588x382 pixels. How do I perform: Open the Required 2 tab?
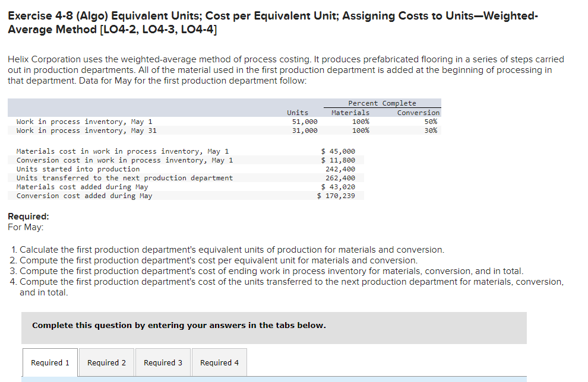pos(106,362)
